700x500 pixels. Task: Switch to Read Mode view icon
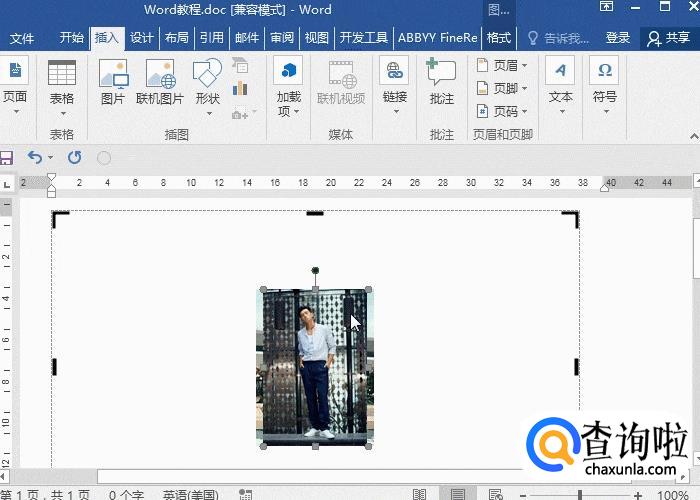tap(419, 494)
